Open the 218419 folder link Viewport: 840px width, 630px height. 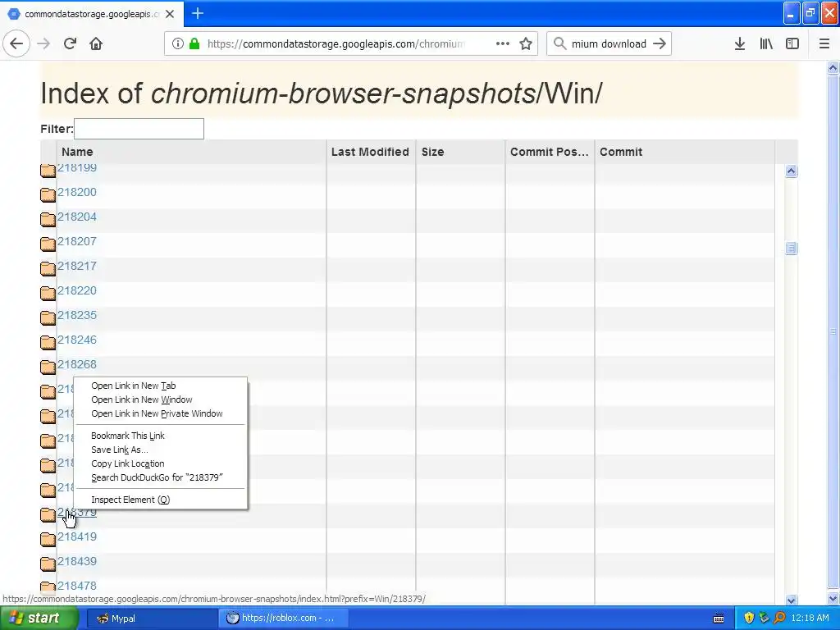point(77,536)
